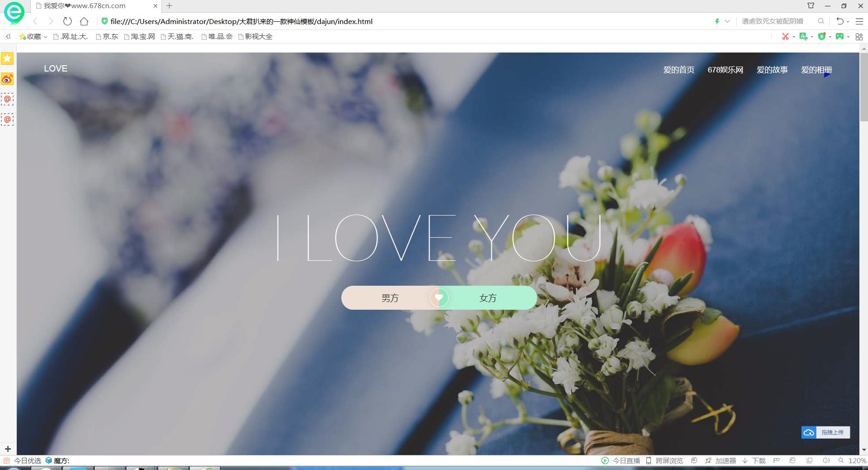Open the 爱的故事 nav item

coord(772,70)
